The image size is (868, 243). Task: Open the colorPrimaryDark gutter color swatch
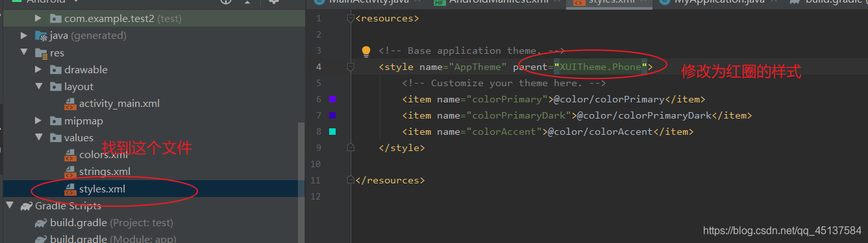332,115
